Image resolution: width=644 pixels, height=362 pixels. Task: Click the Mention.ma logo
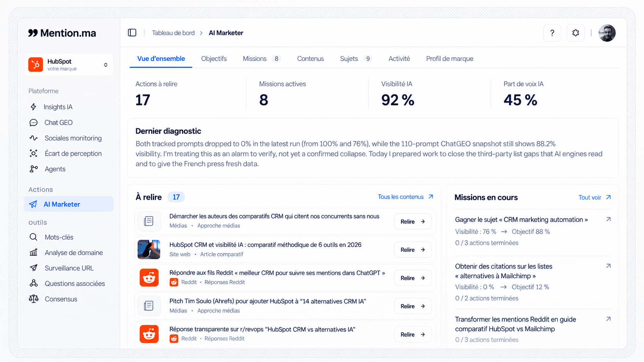62,33
